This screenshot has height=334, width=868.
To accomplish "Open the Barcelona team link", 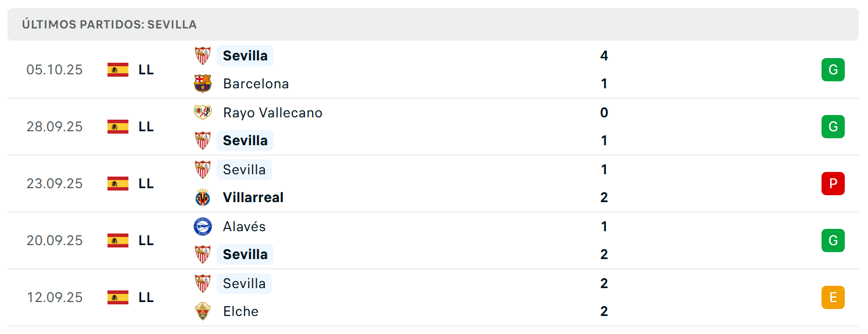I will pyautogui.click(x=256, y=84).
